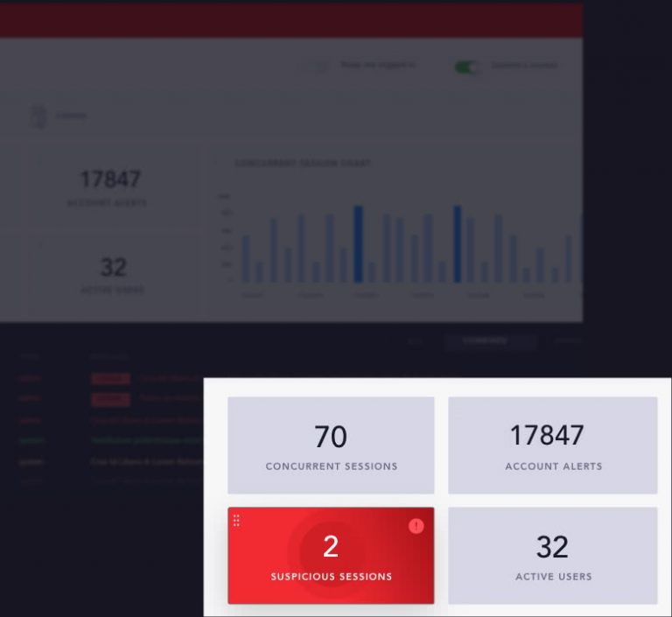This screenshot has width=672, height=617.
Task: Select the highlighted tab above the log list
Action: [x=489, y=341]
